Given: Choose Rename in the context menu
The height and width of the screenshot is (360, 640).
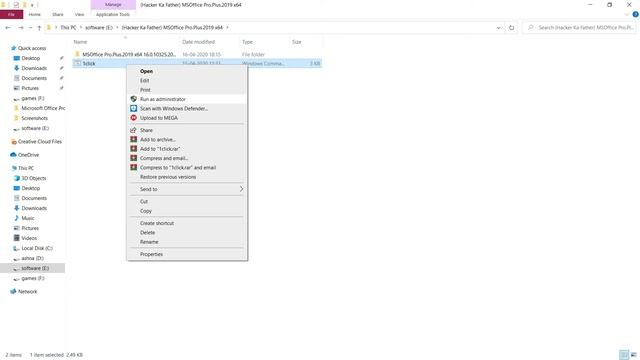Looking at the screenshot, I should pyautogui.click(x=187, y=242).
